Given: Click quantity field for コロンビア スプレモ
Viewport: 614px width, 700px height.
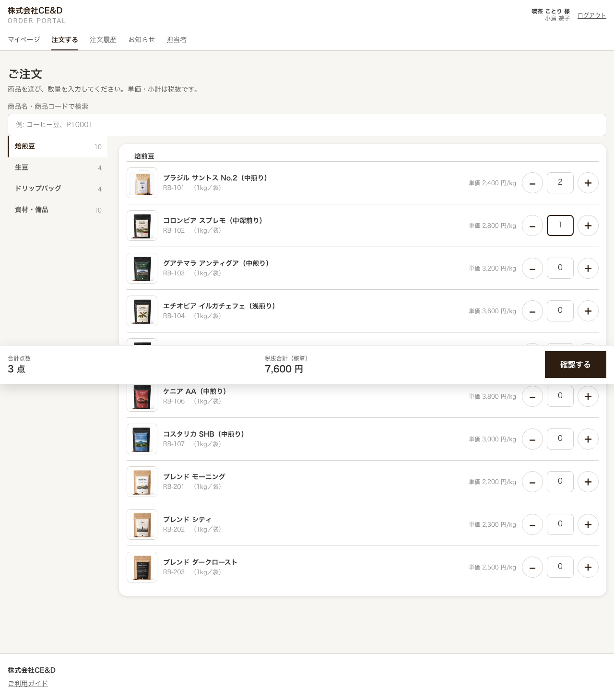Looking at the screenshot, I should tap(560, 225).
